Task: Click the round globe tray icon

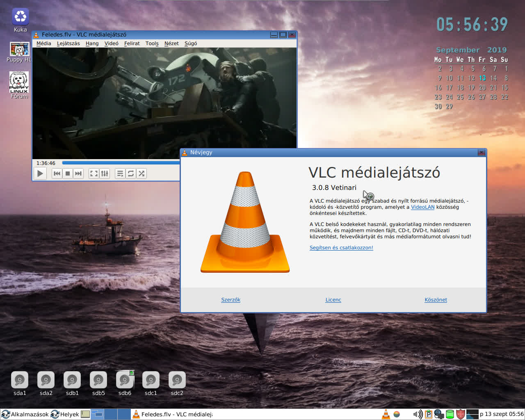Action: pyautogui.click(x=397, y=414)
